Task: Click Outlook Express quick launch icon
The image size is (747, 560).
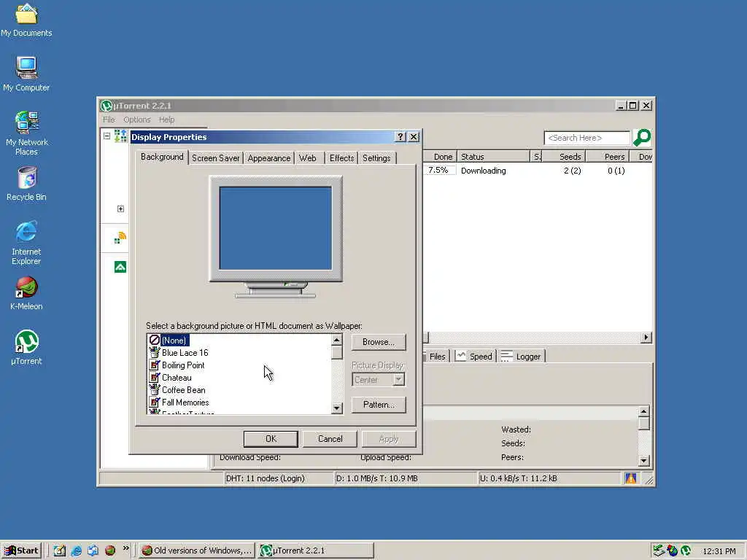Action: (x=93, y=551)
